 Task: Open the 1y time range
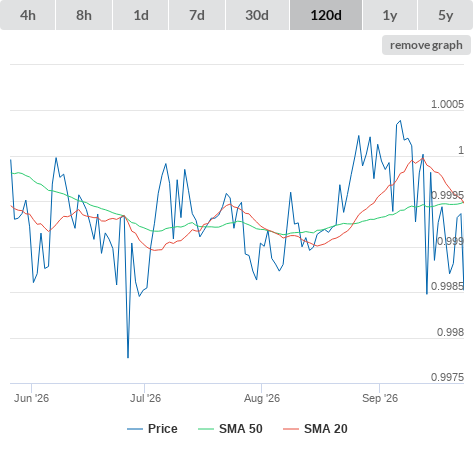[390, 15]
